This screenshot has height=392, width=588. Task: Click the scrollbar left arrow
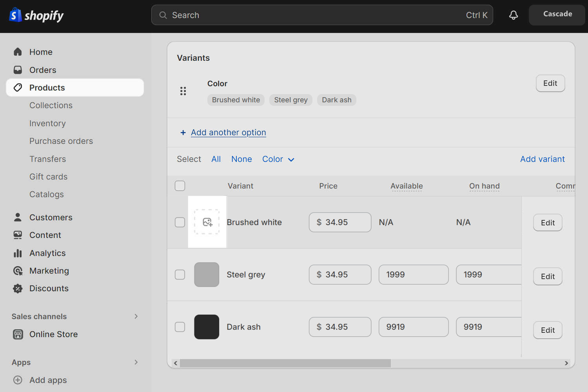tap(176, 363)
